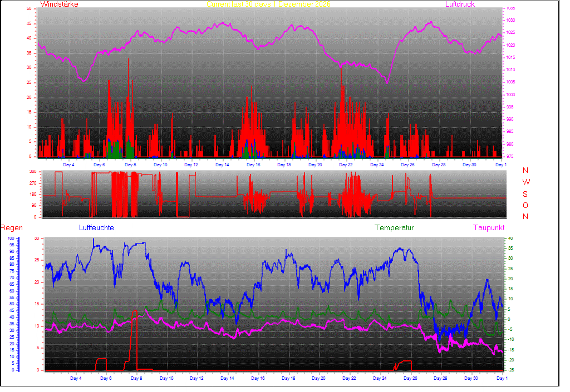Click Day 16 on the wind chart axis
Screen dimensions: 570x392
point(253,165)
